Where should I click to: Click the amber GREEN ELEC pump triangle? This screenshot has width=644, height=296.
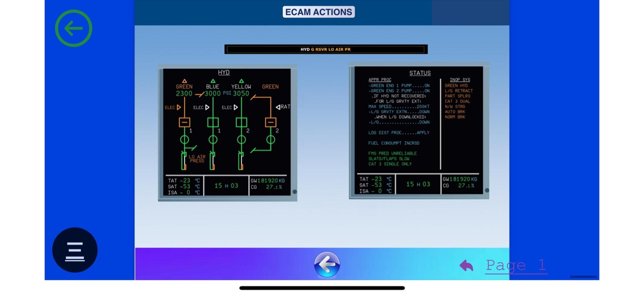(x=179, y=108)
